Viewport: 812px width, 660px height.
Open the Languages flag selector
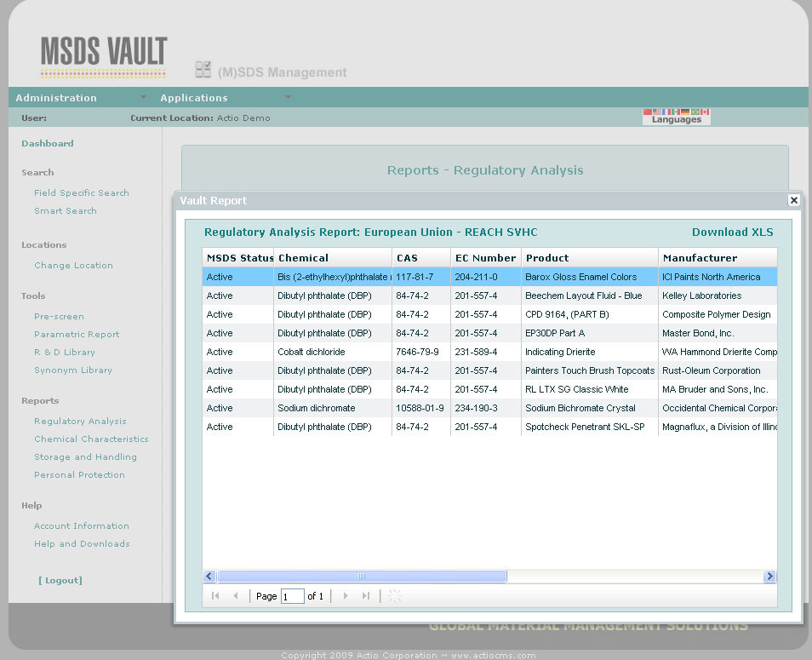[x=677, y=117]
